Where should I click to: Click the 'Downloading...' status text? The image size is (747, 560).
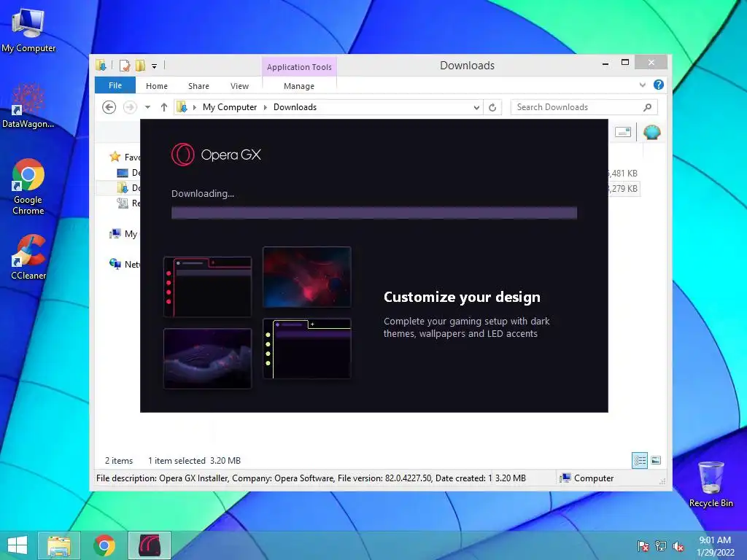pyautogui.click(x=203, y=193)
